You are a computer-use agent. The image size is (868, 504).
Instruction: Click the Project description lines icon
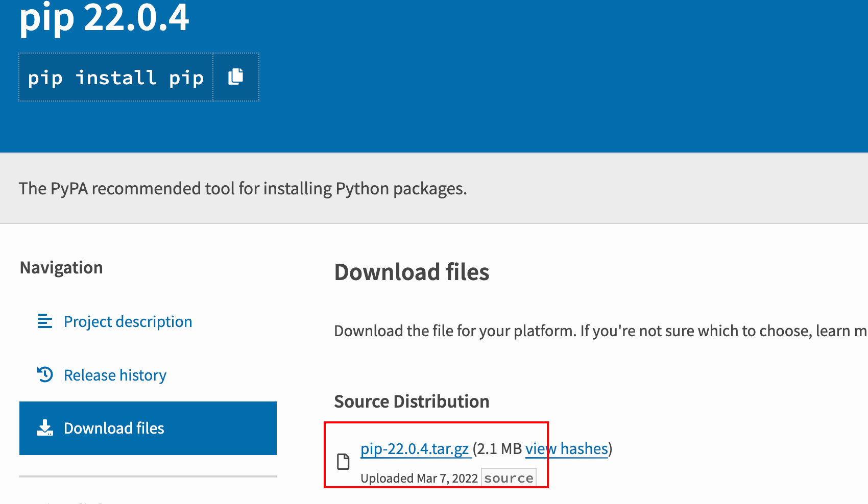(45, 321)
